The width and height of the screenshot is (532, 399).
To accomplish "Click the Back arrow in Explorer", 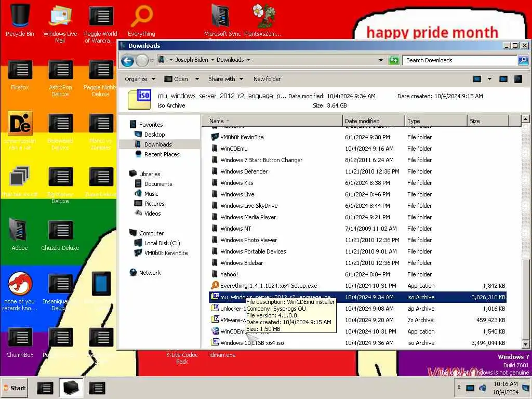I will coord(128,61).
